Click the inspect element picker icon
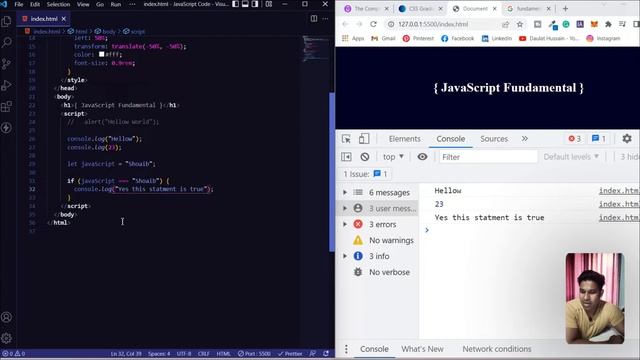 coord(346,139)
